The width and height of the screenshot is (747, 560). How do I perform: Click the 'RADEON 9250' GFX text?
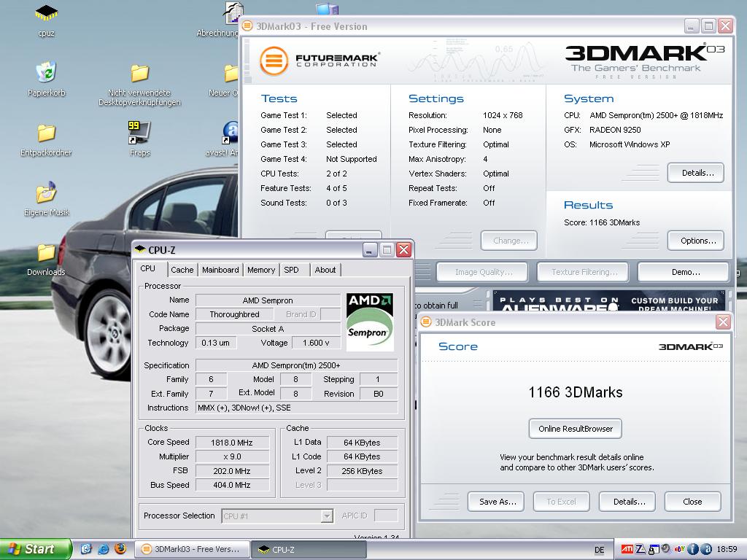615,130
